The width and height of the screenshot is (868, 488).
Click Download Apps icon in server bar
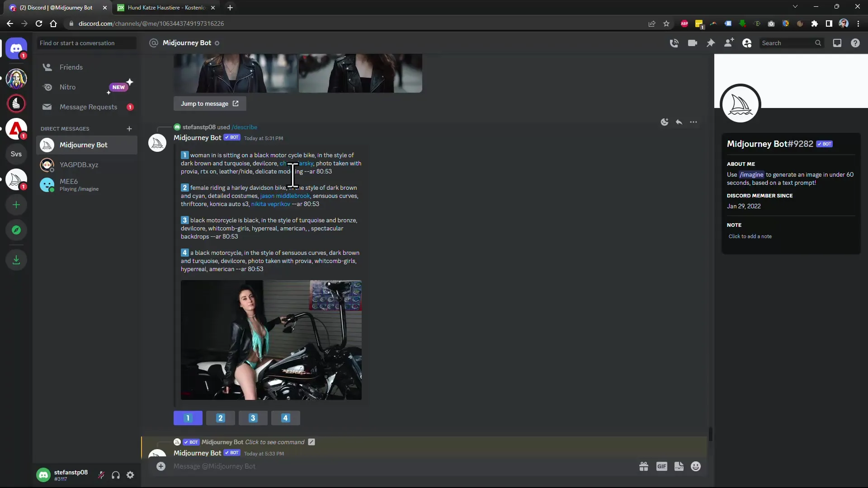point(16,260)
